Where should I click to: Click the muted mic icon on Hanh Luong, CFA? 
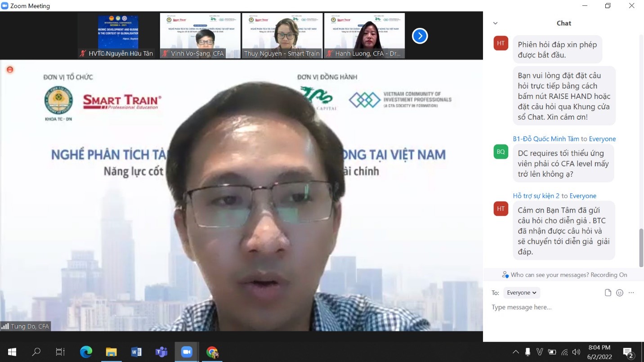coord(330,54)
